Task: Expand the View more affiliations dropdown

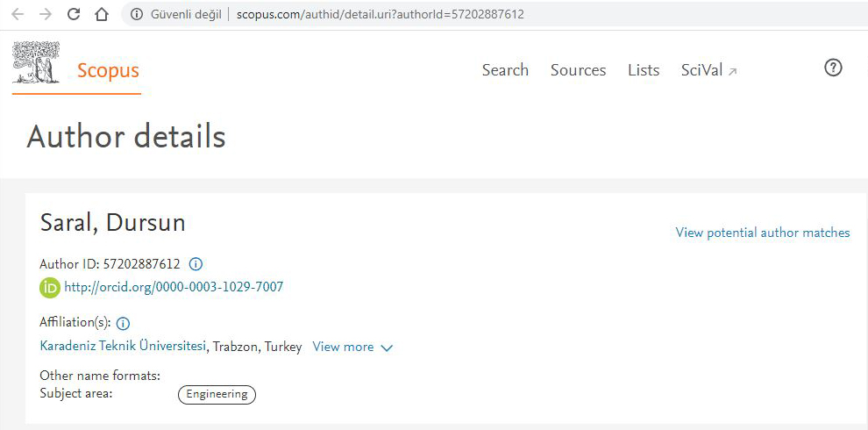Action: tap(352, 347)
